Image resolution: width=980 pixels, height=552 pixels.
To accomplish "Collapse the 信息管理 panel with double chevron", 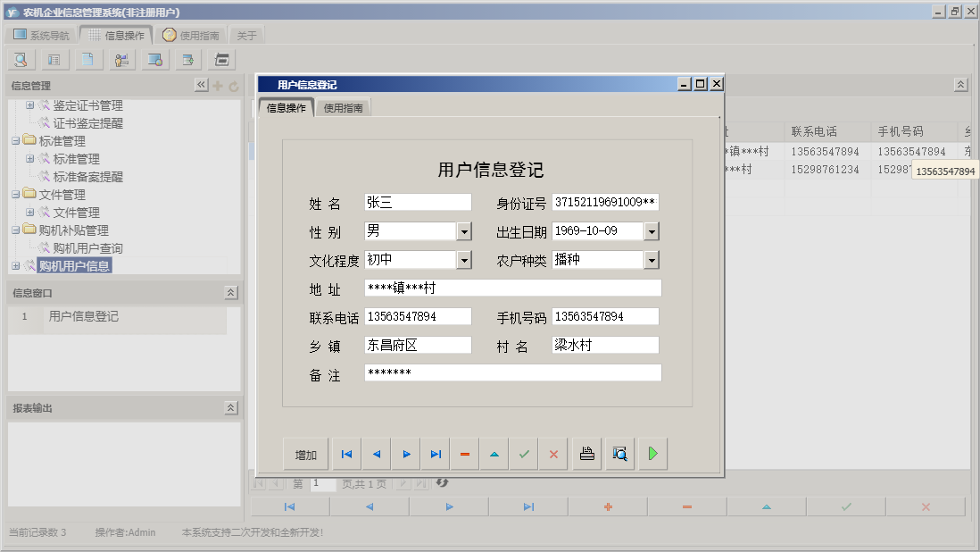I will tap(201, 85).
